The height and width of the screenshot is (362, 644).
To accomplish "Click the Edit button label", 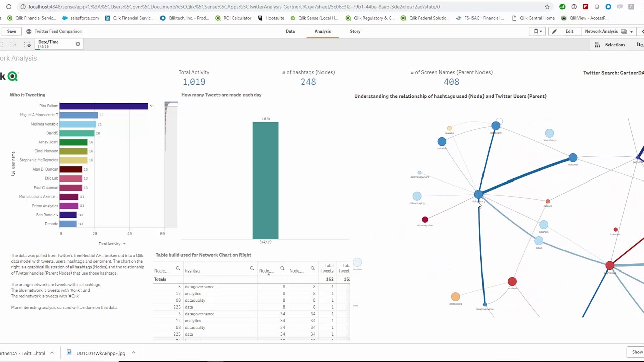I will coord(569,31).
